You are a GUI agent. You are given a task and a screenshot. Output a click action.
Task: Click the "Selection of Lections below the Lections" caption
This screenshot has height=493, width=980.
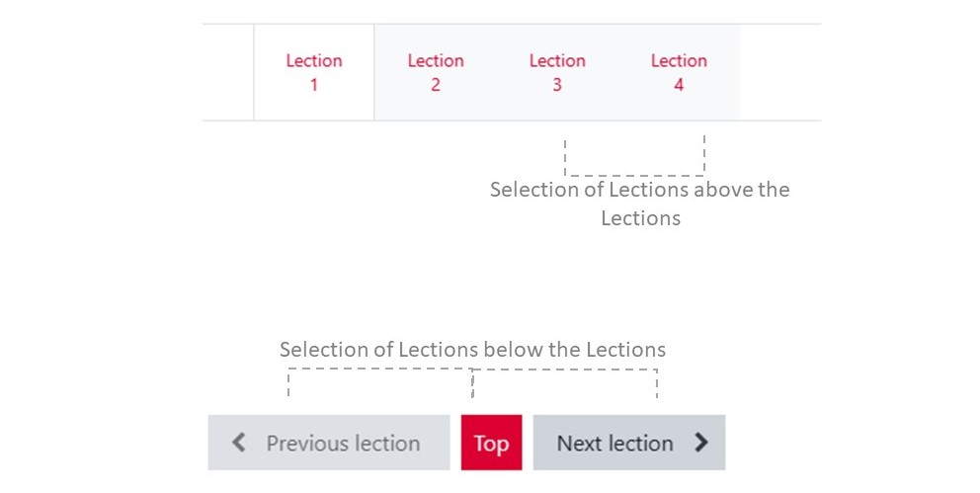coord(472,350)
